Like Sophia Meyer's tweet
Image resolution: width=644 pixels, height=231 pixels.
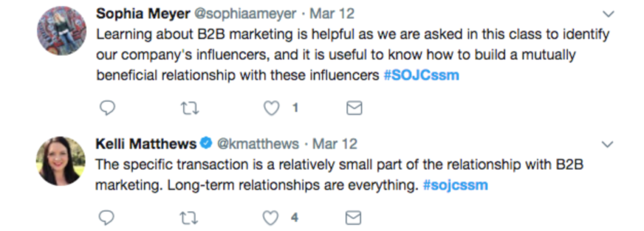click(x=271, y=108)
